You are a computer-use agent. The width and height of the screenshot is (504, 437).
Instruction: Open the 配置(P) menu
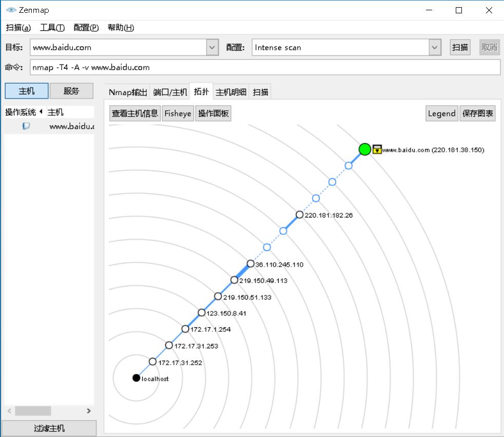coord(86,28)
